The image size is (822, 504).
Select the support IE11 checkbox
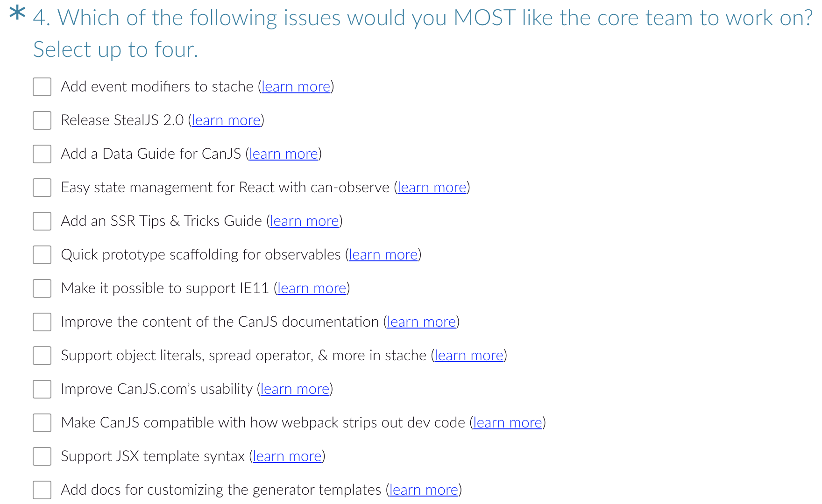[42, 288]
